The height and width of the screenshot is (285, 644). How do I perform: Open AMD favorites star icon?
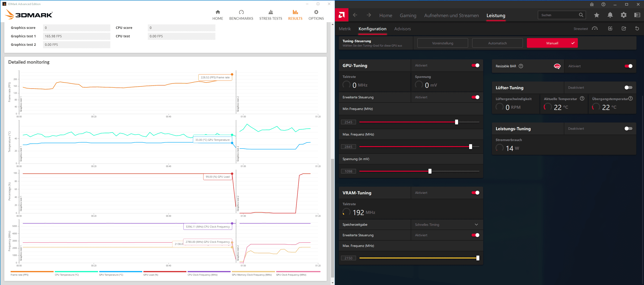pyautogui.click(x=596, y=15)
